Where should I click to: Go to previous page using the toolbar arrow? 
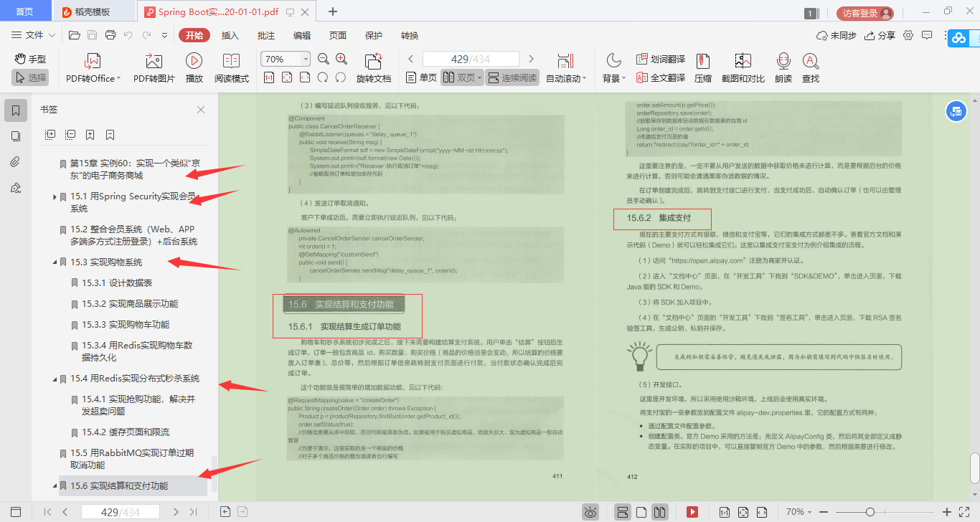(x=411, y=59)
